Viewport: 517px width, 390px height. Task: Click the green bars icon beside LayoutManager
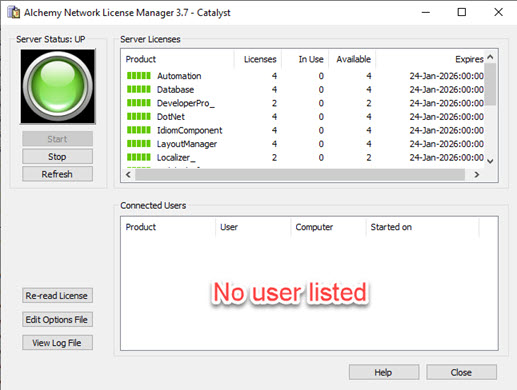point(139,144)
